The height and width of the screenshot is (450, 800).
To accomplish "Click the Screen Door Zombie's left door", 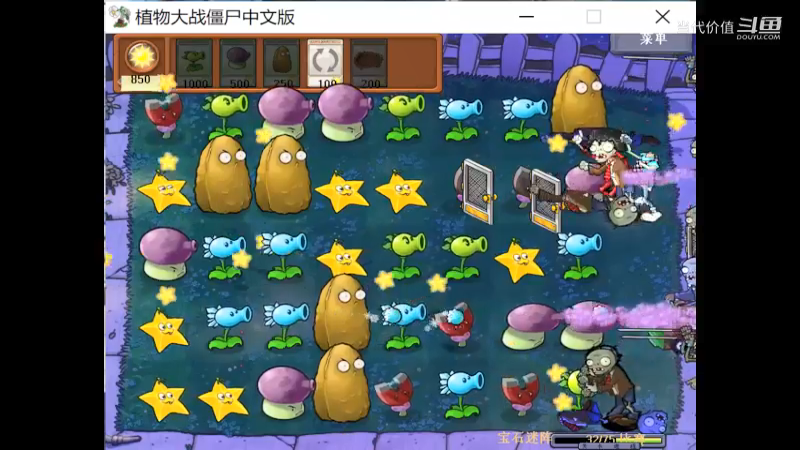I will [478, 191].
